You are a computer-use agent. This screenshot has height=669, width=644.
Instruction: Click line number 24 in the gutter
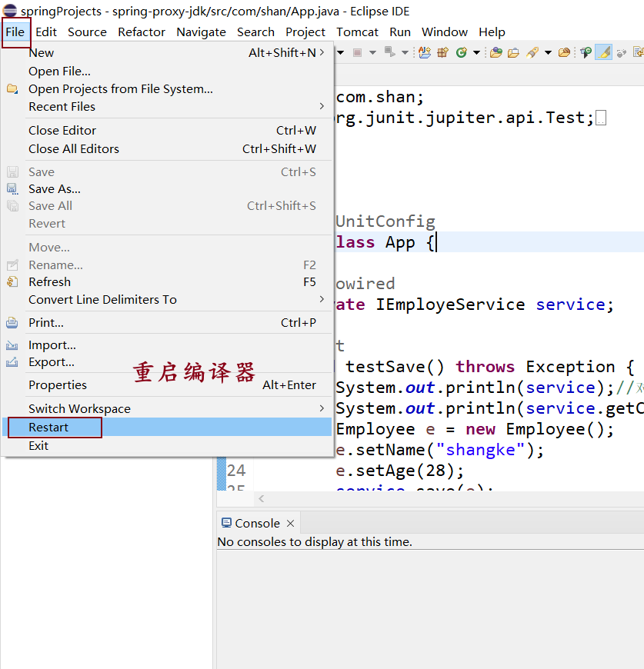[x=236, y=471]
